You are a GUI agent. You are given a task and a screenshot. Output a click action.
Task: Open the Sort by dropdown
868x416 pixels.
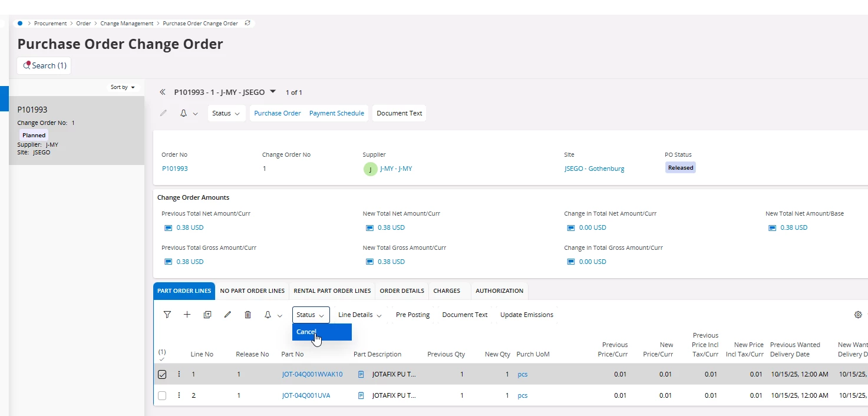pyautogui.click(x=123, y=87)
